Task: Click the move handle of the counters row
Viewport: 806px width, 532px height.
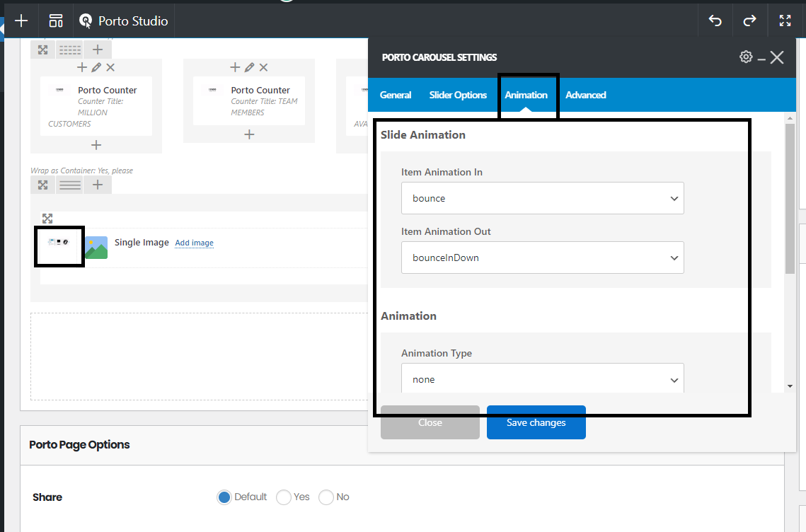Action: click(x=42, y=50)
